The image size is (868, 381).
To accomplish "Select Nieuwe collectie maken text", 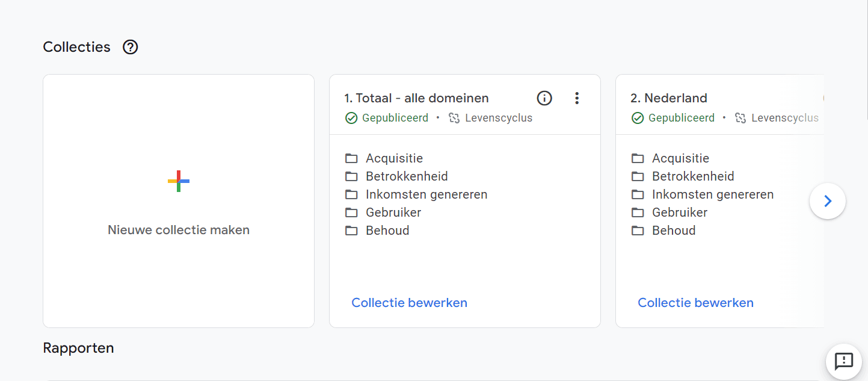I will tap(179, 230).
